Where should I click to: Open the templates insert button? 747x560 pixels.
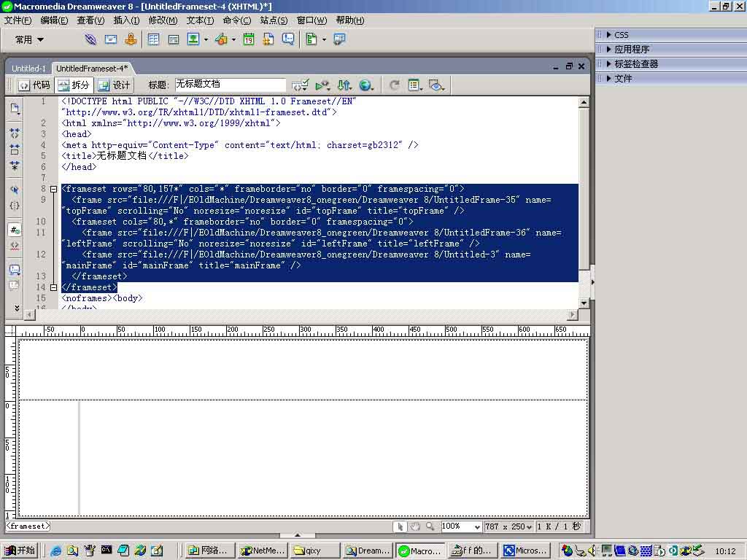click(311, 39)
